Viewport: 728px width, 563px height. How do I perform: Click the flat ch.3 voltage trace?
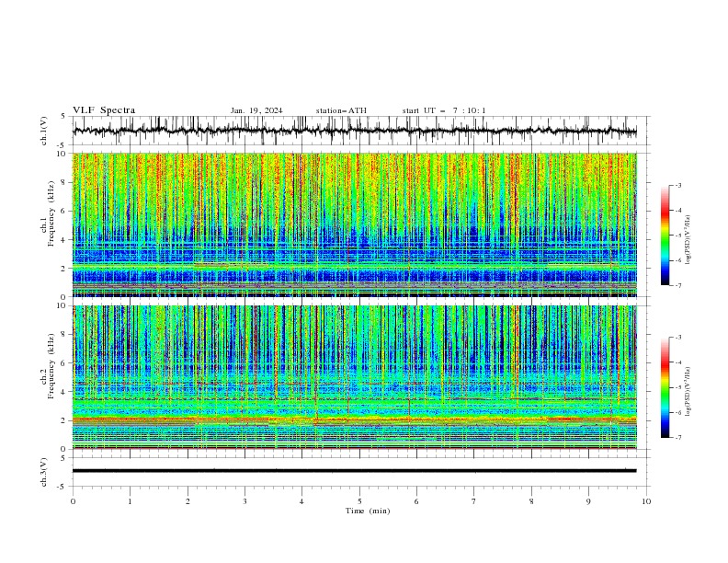click(354, 471)
